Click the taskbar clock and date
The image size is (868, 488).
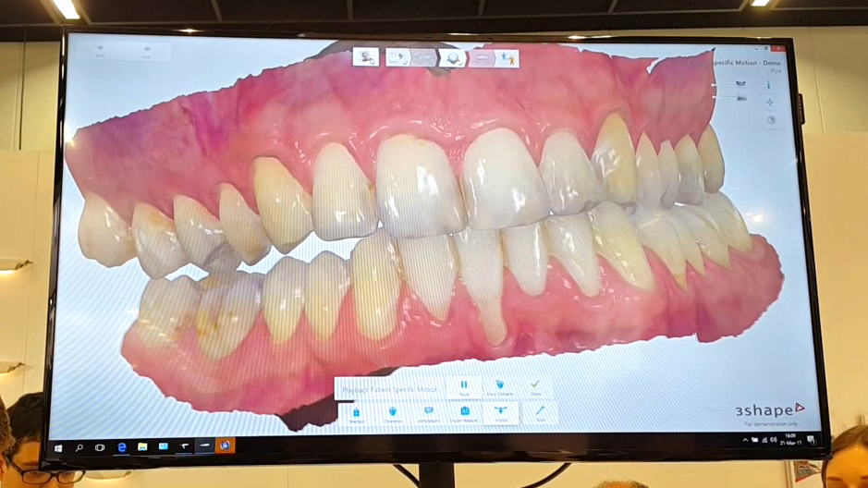(x=790, y=440)
